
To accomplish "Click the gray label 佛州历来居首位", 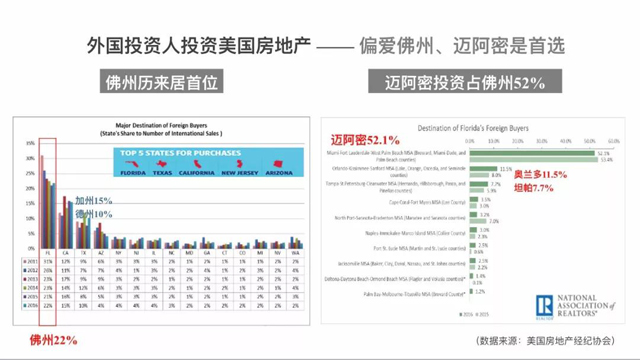I will point(162,82).
